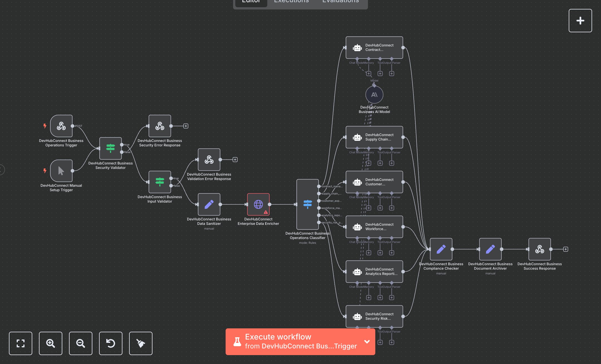The height and width of the screenshot is (364, 601).
Task: Open the Business Operations Classifier switch node
Action: 307,204
